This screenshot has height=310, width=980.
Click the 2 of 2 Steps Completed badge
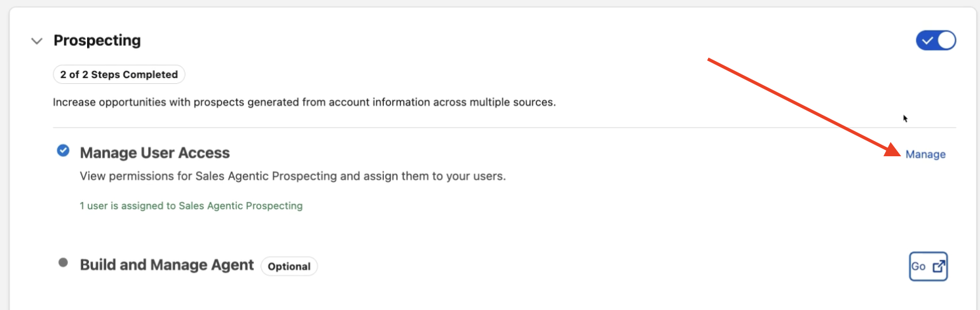point(119,74)
